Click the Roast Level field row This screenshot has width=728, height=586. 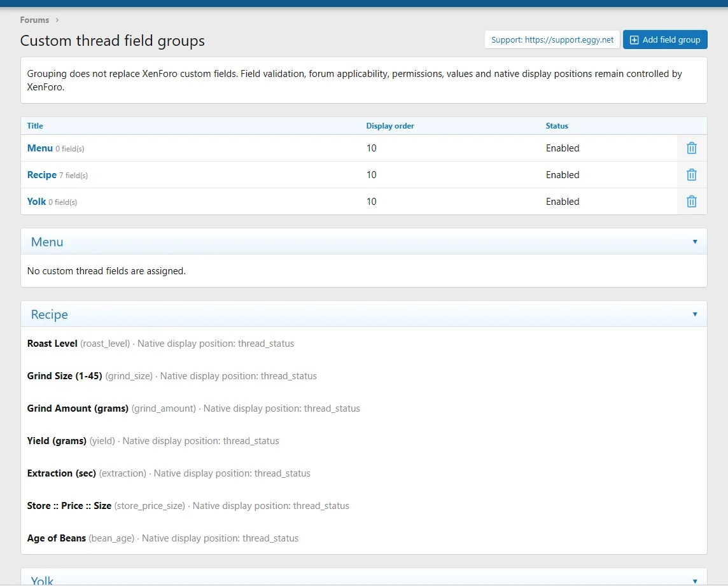pos(364,344)
